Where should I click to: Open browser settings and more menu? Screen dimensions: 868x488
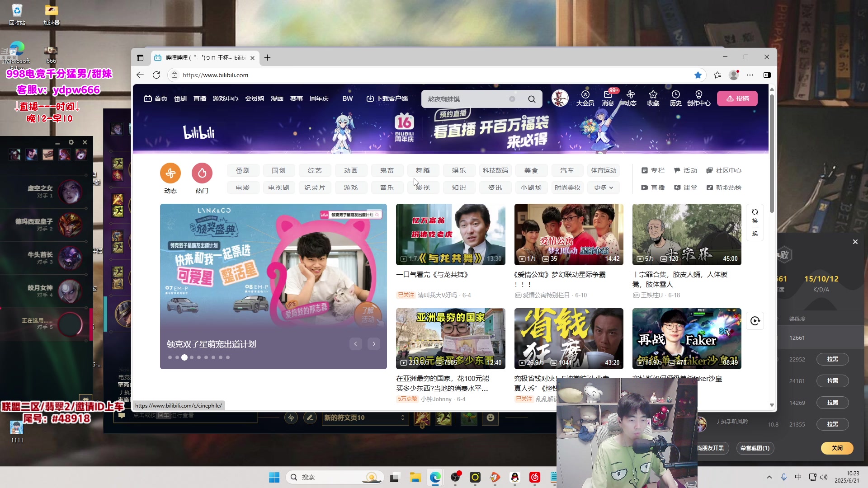[x=750, y=75]
